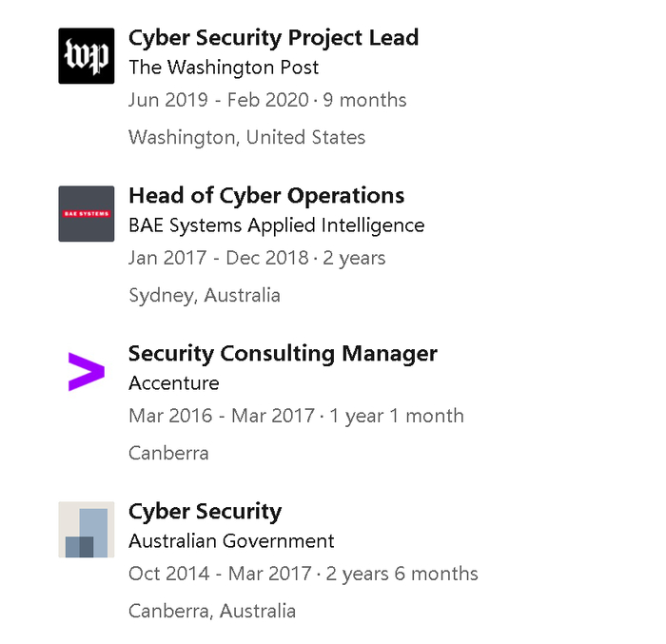Select the Security Consulting Manager title
The image size is (666, 644).
tap(283, 354)
